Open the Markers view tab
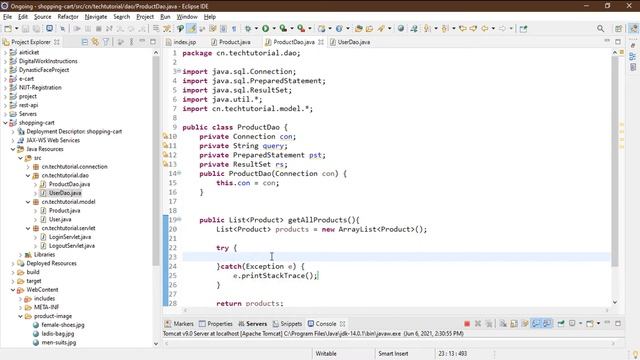The height and width of the screenshot is (360, 640). [x=179, y=324]
